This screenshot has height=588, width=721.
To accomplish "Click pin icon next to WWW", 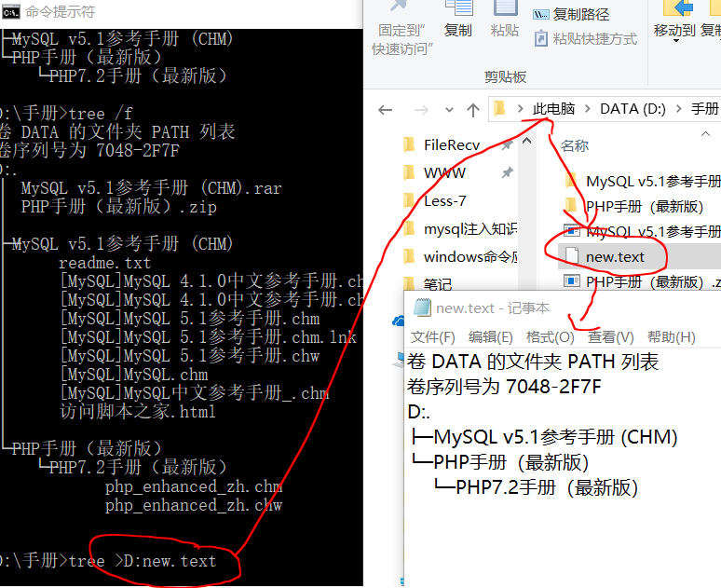I will coord(507,173).
